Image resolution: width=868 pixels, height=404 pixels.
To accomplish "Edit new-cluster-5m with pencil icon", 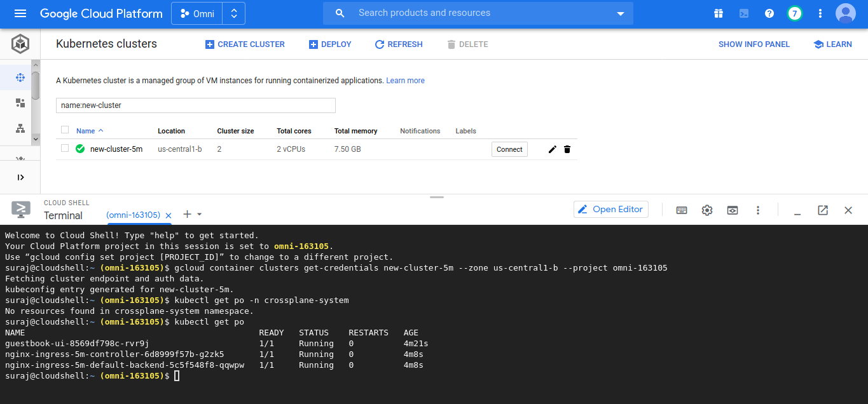I will point(552,149).
